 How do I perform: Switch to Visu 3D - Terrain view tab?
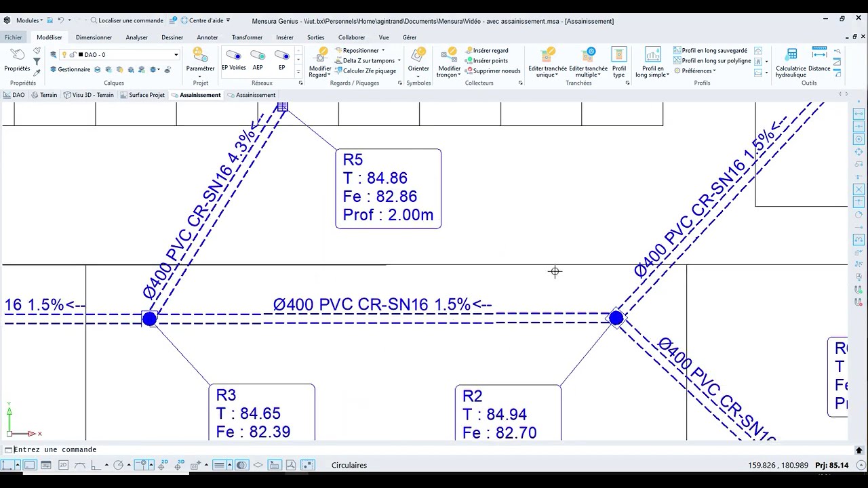89,95
